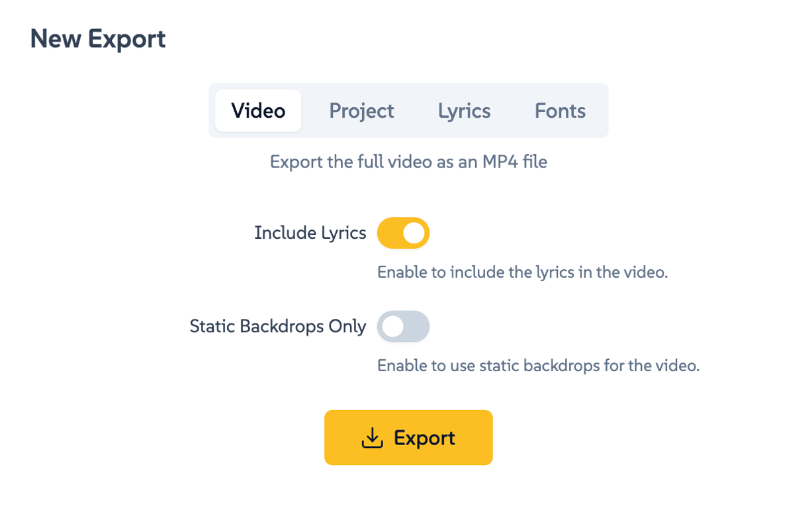
Task: Click the Export text label on the button
Action: [424, 438]
